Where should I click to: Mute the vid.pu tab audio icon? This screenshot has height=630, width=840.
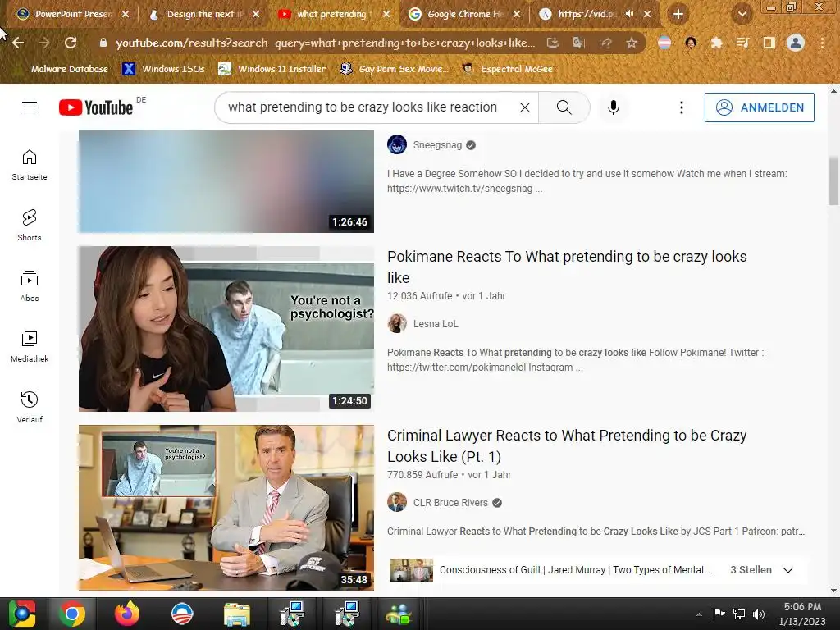[630, 14]
